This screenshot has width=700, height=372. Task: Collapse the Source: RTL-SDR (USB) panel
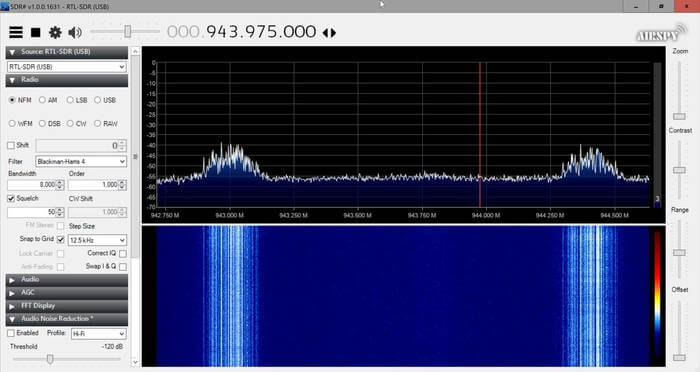coord(67,52)
